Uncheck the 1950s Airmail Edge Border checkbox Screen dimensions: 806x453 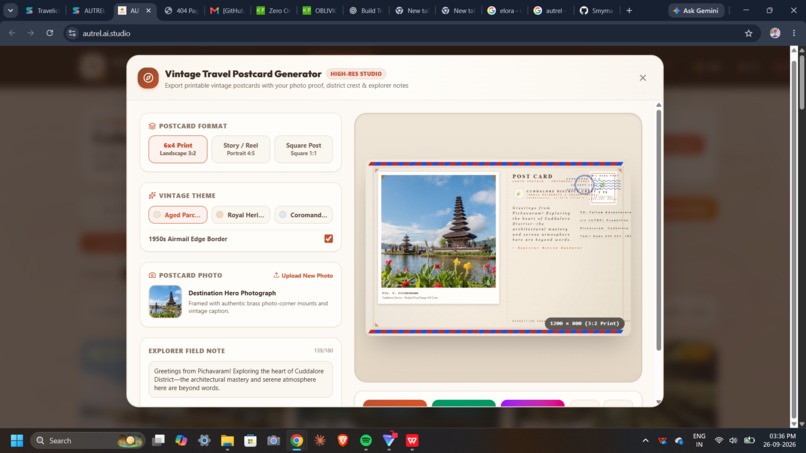tap(328, 239)
